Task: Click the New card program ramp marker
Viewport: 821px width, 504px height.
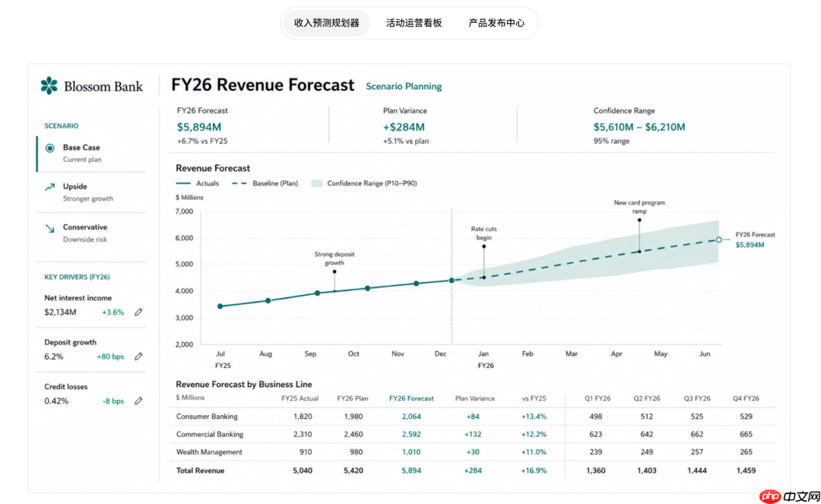Action: [639, 220]
